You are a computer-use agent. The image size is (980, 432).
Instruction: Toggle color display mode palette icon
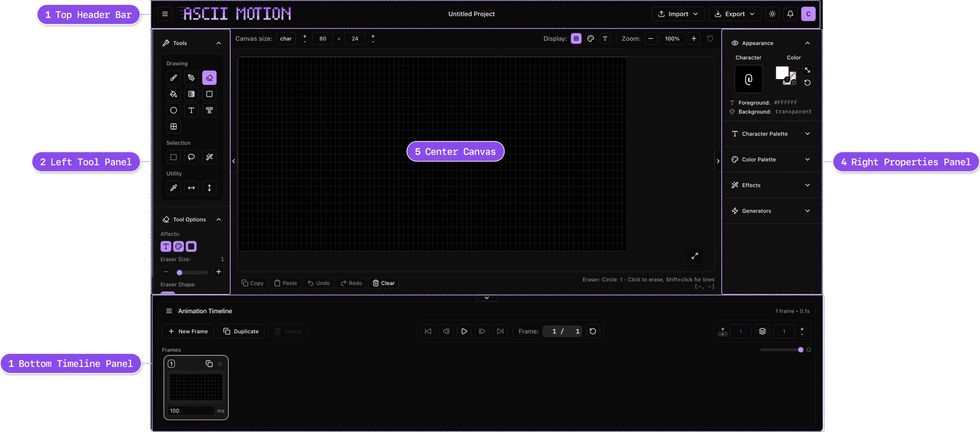click(x=591, y=38)
